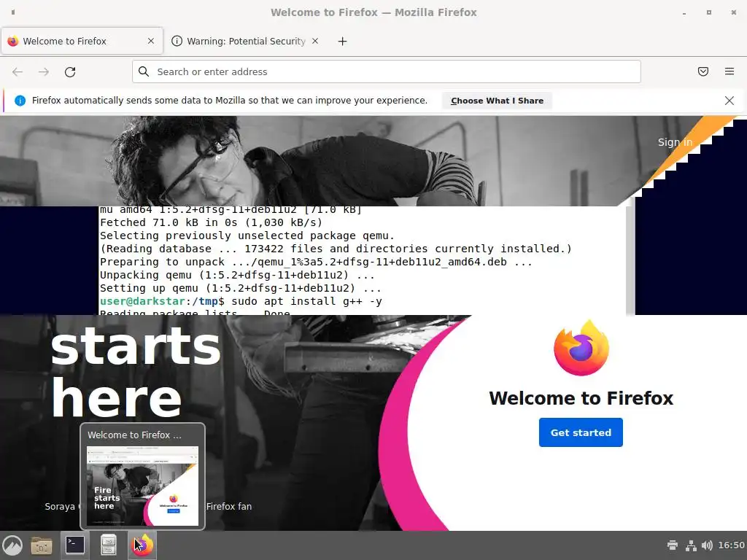Reload the current page
Viewport: 747px width, 560px height.
[70, 72]
